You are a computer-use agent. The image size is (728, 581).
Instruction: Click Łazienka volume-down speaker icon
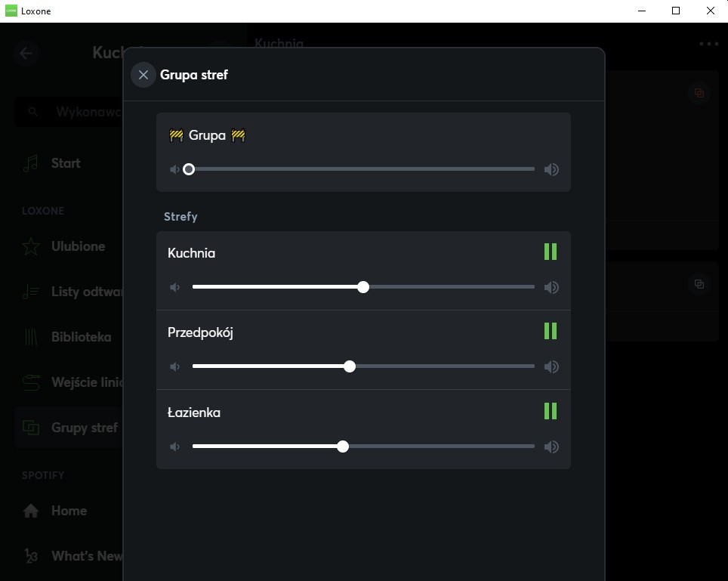(x=175, y=447)
